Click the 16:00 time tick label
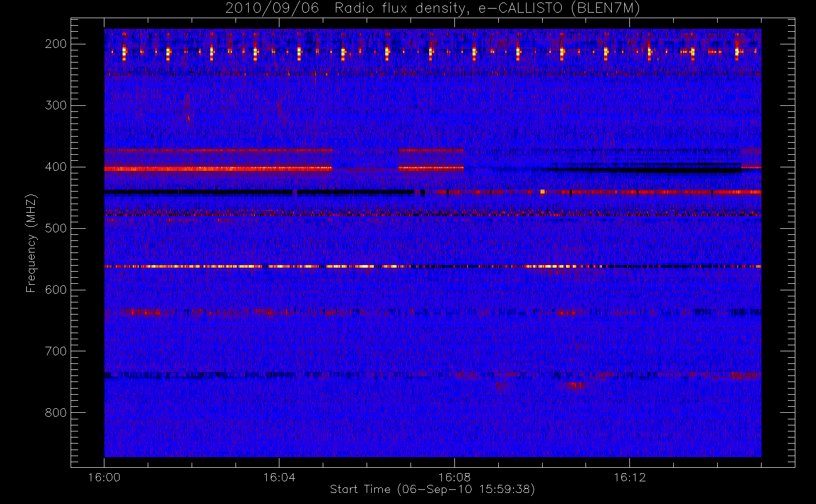 (x=104, y=477)
